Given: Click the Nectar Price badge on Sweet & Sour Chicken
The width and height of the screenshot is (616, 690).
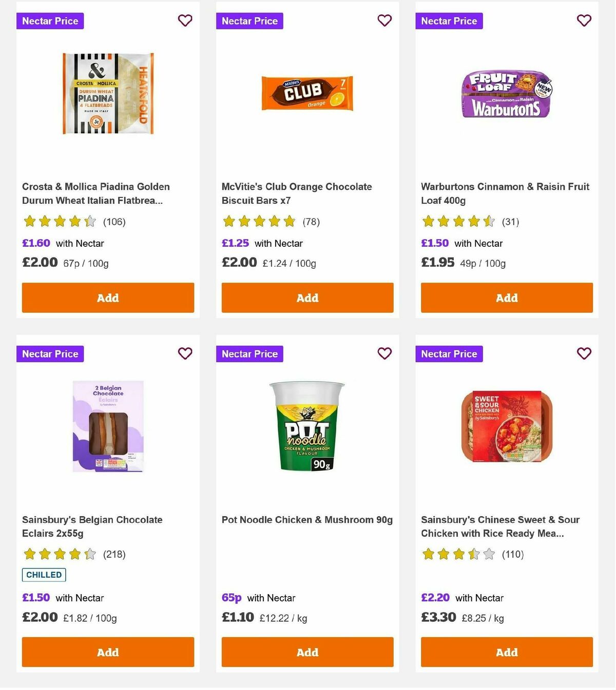Looking at the screenshot, I should tap(449, 353).
